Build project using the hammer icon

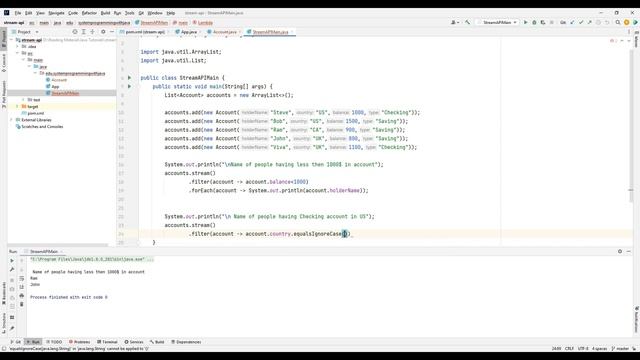(x=467, y=22)
